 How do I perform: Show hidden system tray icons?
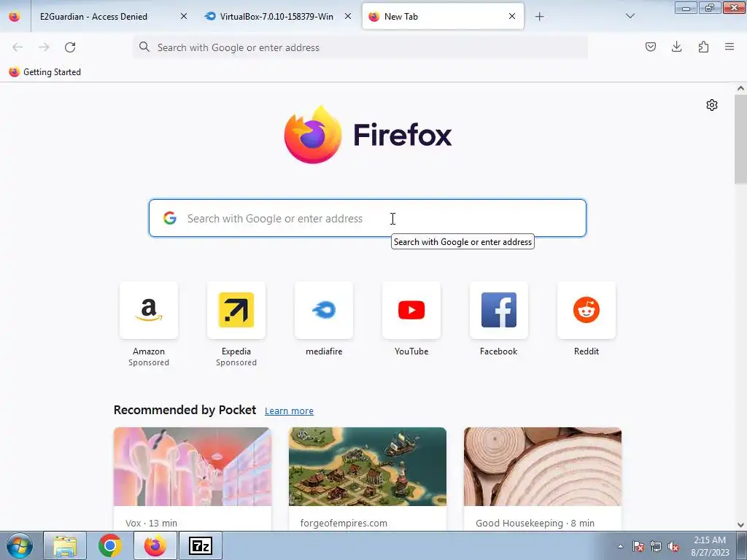point(620,546)
